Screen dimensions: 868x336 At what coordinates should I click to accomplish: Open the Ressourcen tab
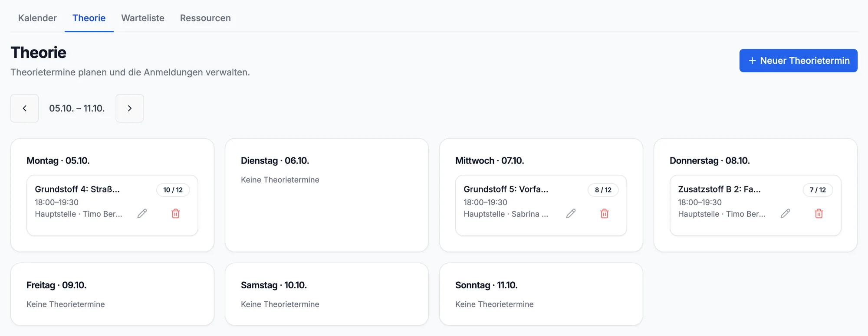pos(205,18)
